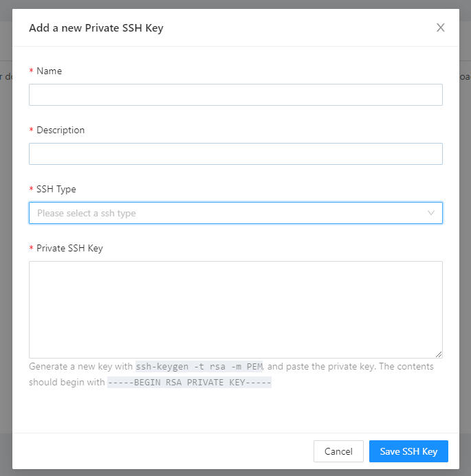Click the ssh-keygen command code snippet

coord(200,367)
